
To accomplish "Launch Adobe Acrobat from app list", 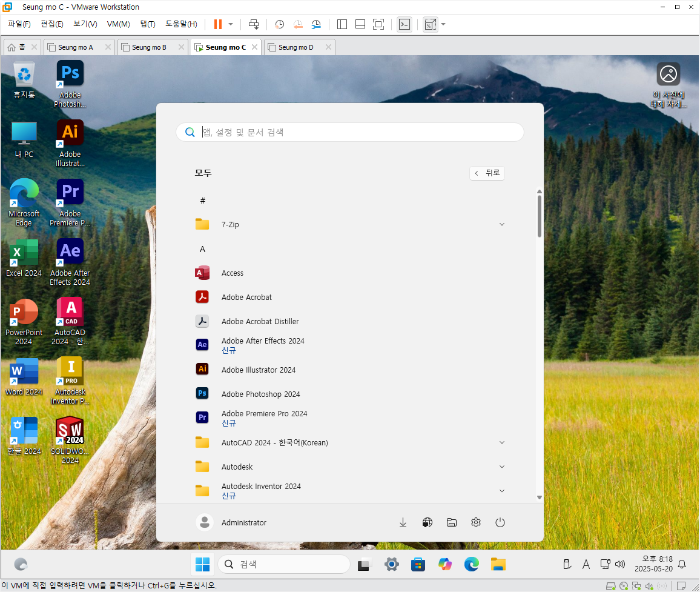I will [x=351, y=297].
